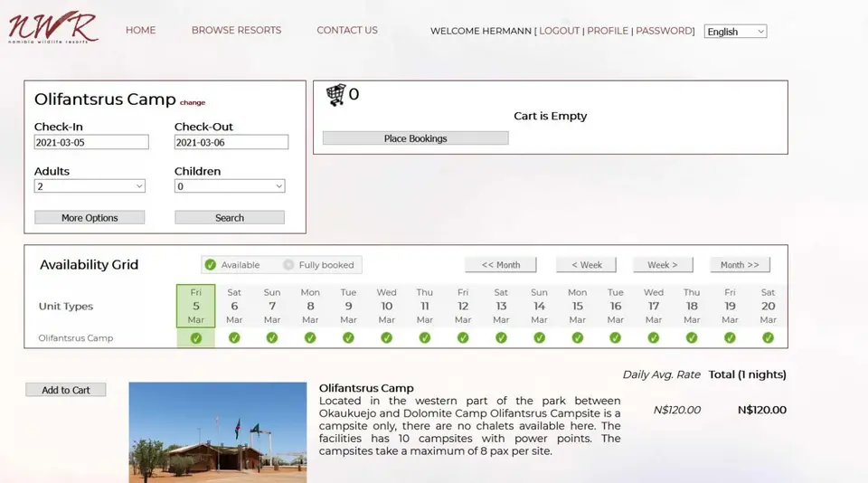Select the Sat 13 Mar availability checkmark
This screenshot has width=868, height=483.
tap(501, 337)
